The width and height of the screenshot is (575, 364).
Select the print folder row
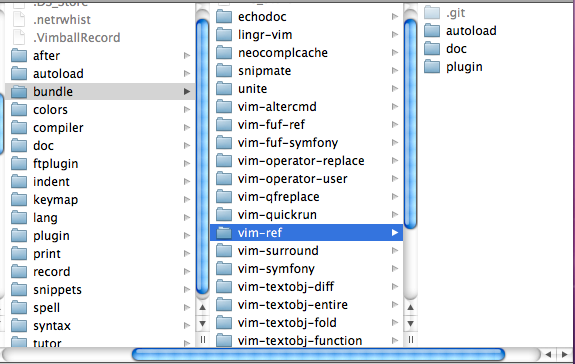tap(100, 254)
